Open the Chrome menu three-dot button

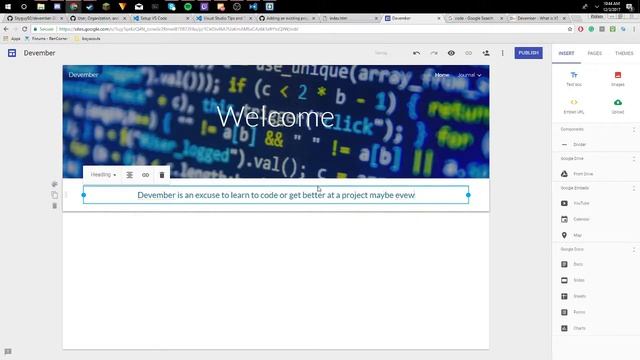634,29
